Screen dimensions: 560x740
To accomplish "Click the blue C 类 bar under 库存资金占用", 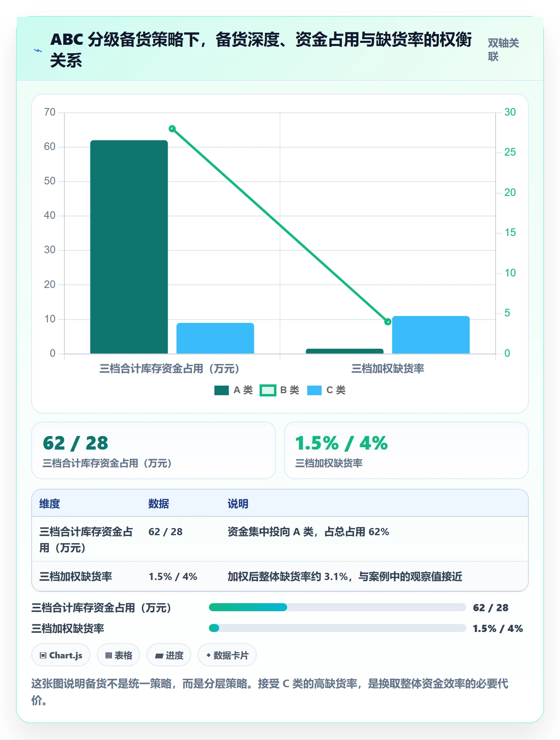I will tap(215, 338).
